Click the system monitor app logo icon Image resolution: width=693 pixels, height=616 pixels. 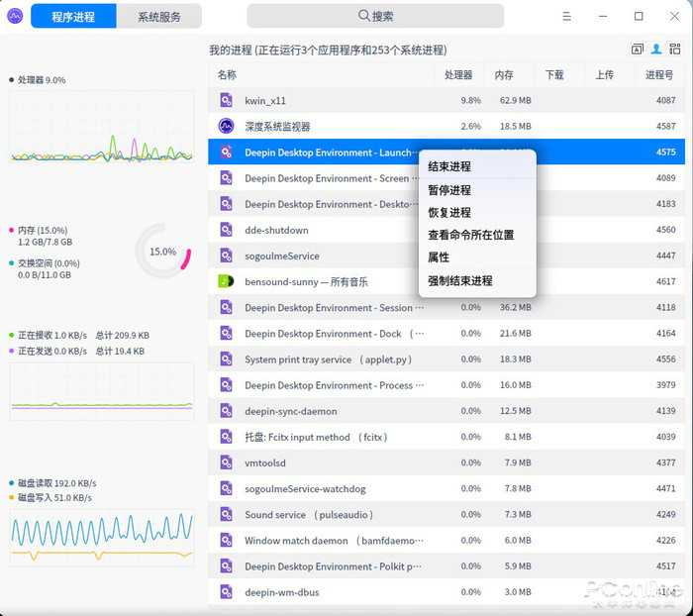15,16
